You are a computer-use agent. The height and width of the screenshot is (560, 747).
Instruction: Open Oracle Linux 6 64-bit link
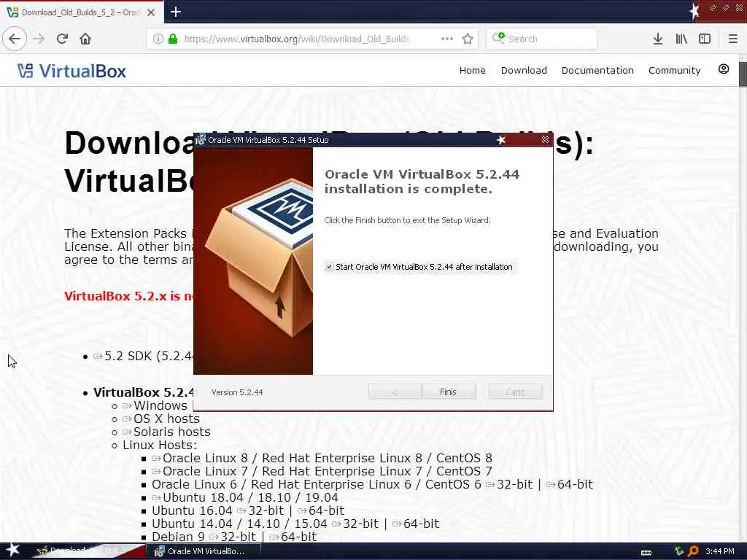point(570,484)
